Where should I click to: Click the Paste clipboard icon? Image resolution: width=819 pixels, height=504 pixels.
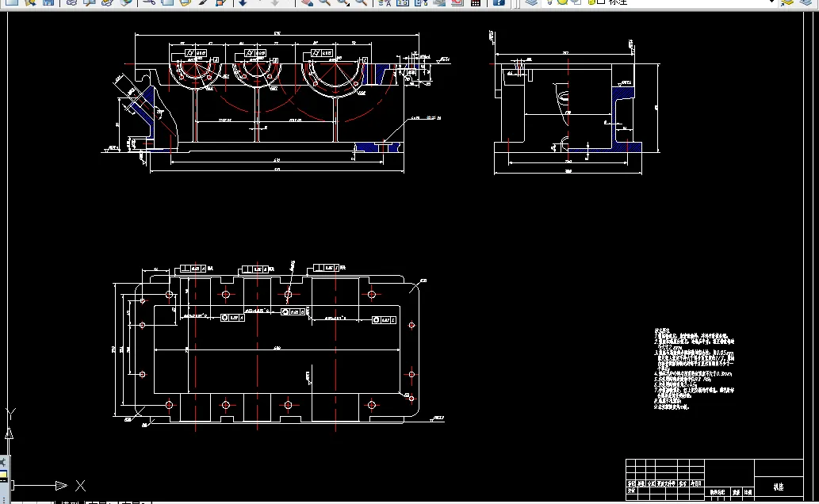pyautogui.click(x=186, y=2)
